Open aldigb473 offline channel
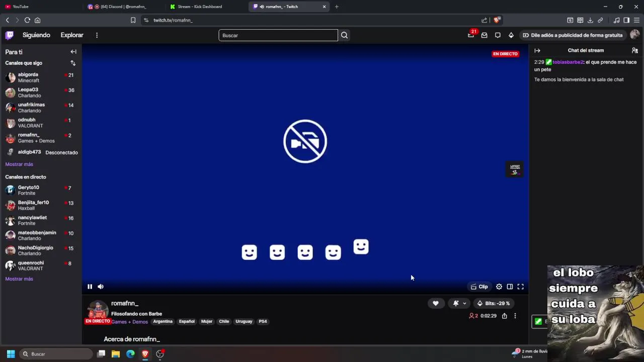Screen dimensions: 644x362 tap(41, 152)
